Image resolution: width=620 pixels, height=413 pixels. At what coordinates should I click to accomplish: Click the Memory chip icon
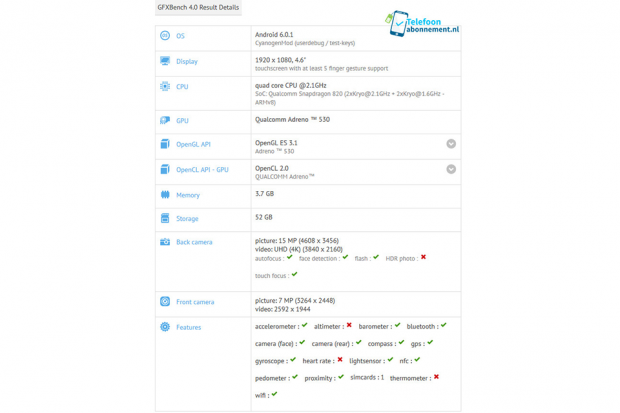tap(165, 195)
